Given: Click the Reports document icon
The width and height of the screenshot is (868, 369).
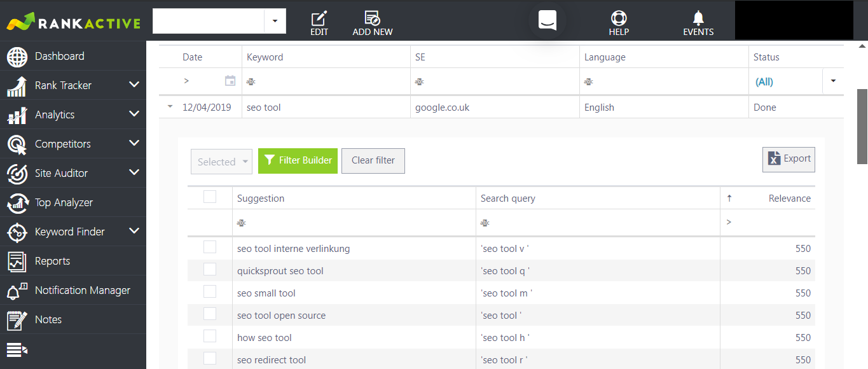Looking at the screenshot, I should (x=17, y=261).
